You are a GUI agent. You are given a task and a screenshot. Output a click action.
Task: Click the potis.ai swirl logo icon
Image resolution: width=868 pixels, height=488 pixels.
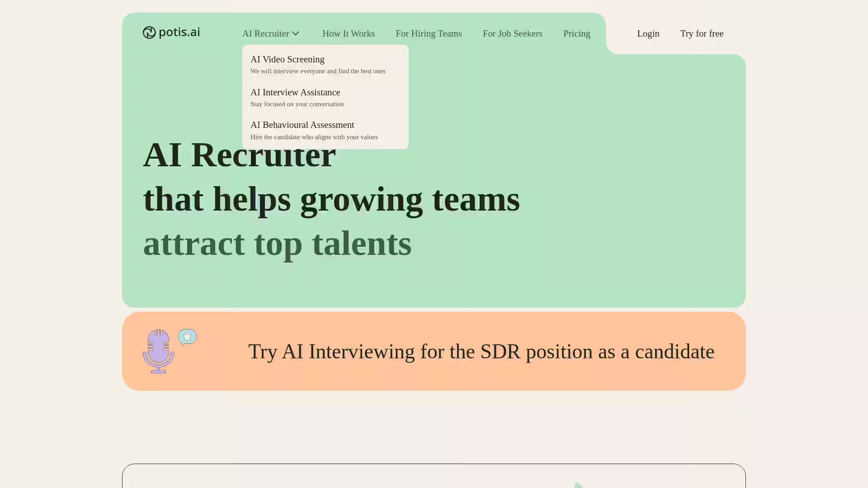tap(149, 33)
